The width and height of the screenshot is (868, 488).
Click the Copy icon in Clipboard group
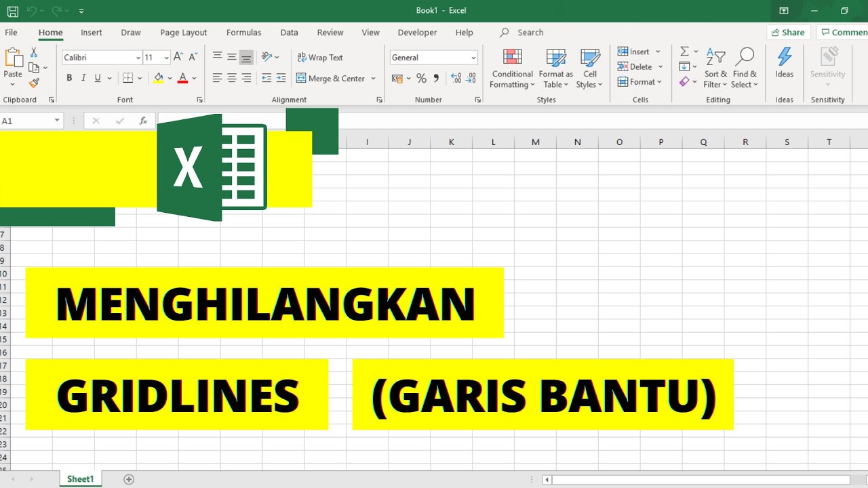click(34, 68)
